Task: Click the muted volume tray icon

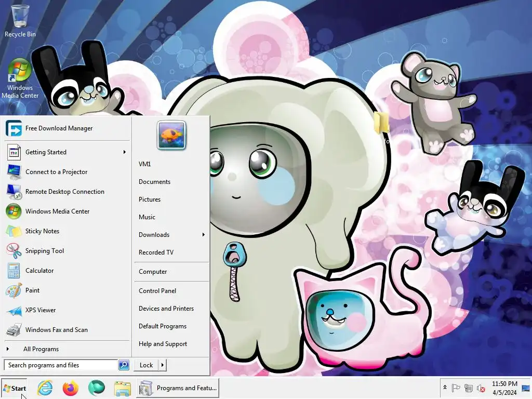Action: pyautogui.click(x=481, y=388)
